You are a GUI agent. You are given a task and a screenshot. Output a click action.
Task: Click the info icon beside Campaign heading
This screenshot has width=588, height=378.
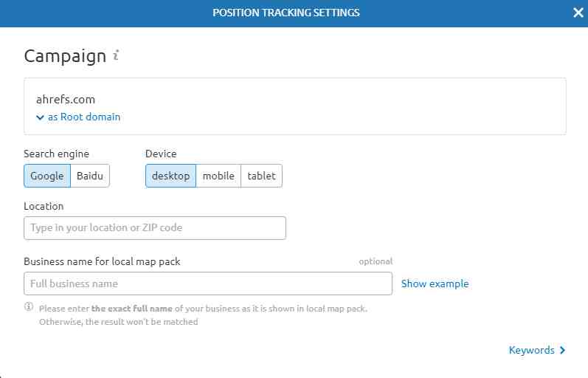117,55
